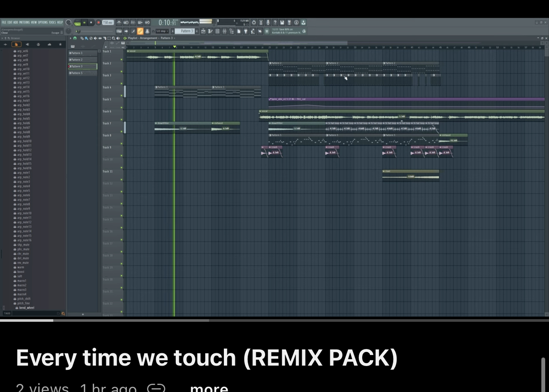Click the favorites star tab in browser
The height and width of the screenshot is (392, 549).
tap(60, 44)
